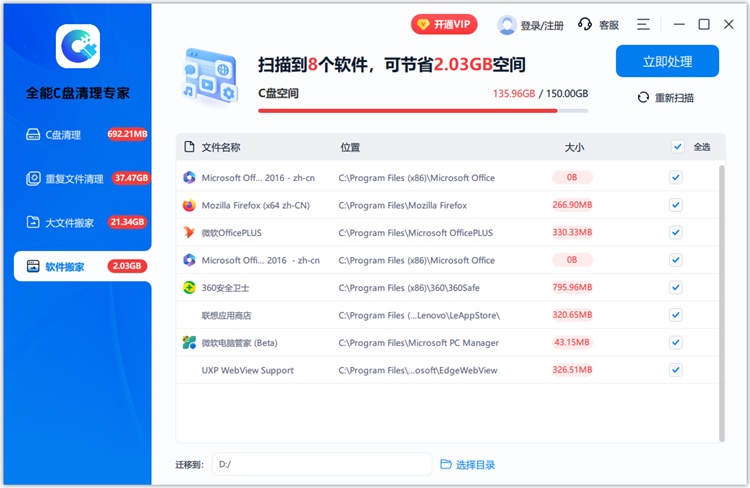
Task: Click the 266.90MB size value
Action: coord(572,205)
